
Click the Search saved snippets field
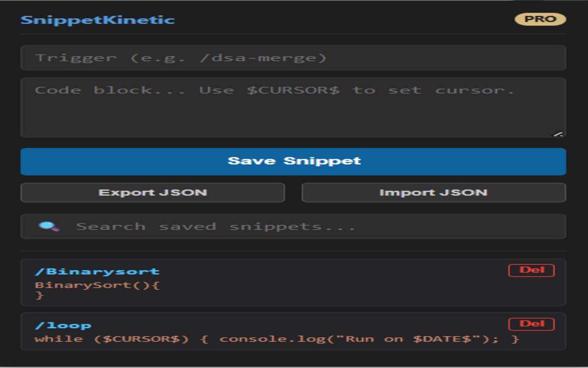293,226
